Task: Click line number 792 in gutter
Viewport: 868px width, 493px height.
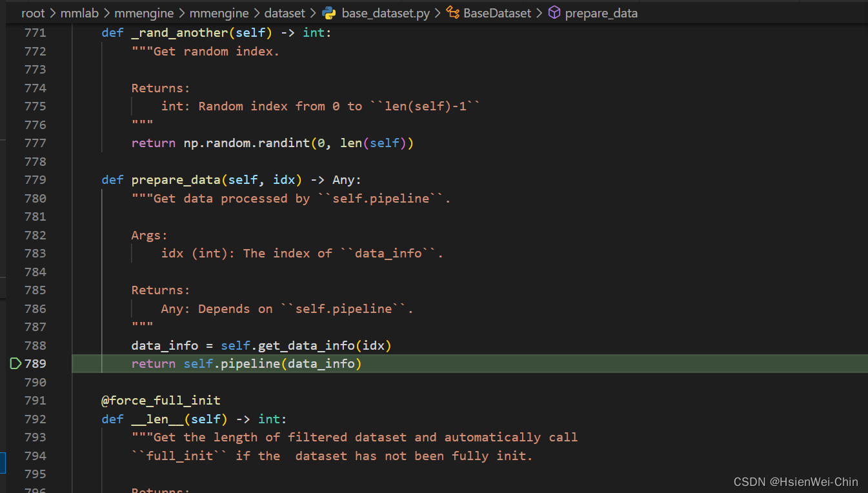Action: pos(35,419)
